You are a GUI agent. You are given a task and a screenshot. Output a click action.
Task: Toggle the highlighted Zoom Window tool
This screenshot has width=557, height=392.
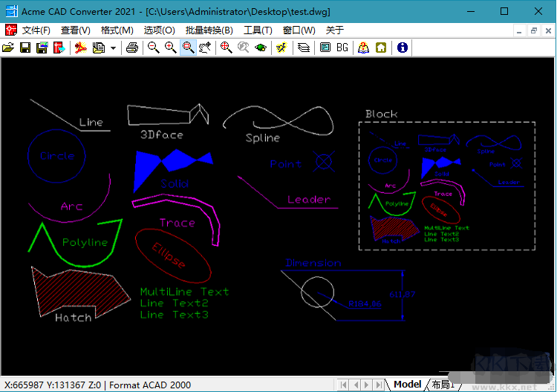click(x=188, y=48)
